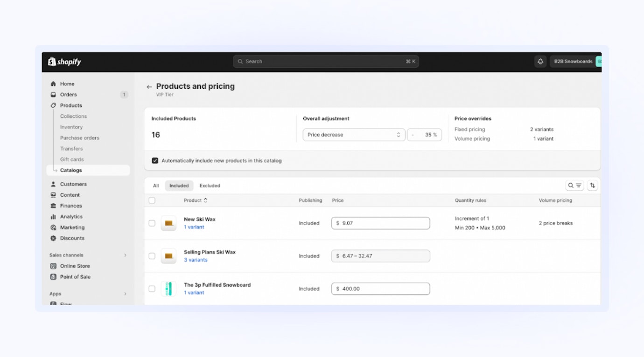Click the 2 price breaks text
The width and height of the screenshot is (644, 357).
pos(555,223)
